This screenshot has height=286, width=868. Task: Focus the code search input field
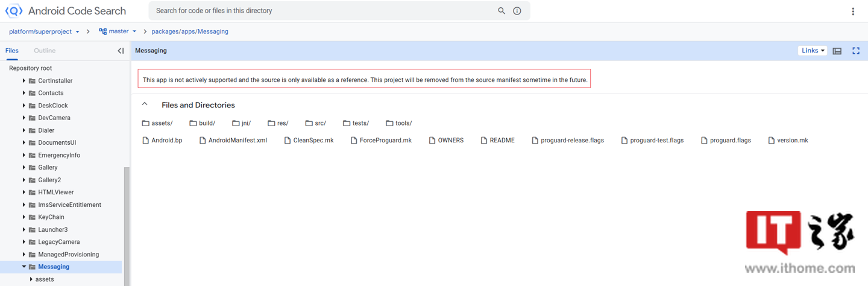tap(324, 11)
